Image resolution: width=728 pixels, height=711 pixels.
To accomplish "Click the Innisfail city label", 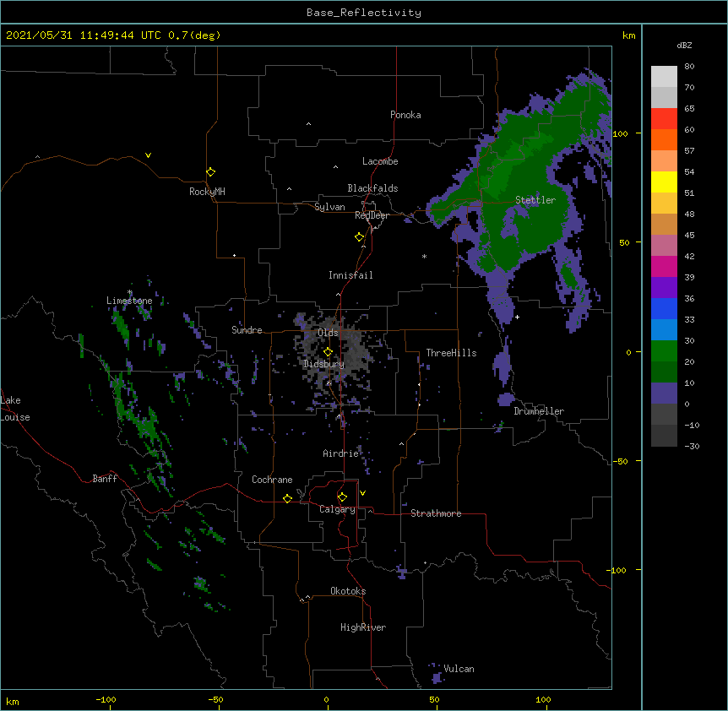I will (350, 275).
